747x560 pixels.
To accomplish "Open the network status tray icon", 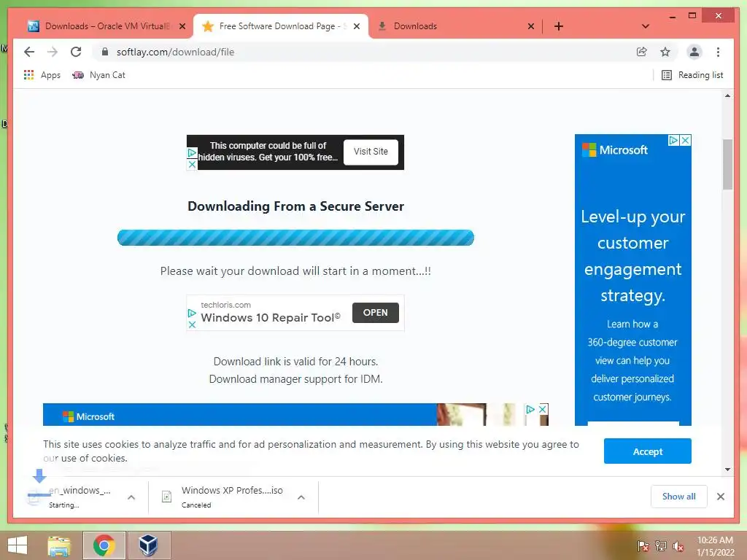I will click(661, 546).
